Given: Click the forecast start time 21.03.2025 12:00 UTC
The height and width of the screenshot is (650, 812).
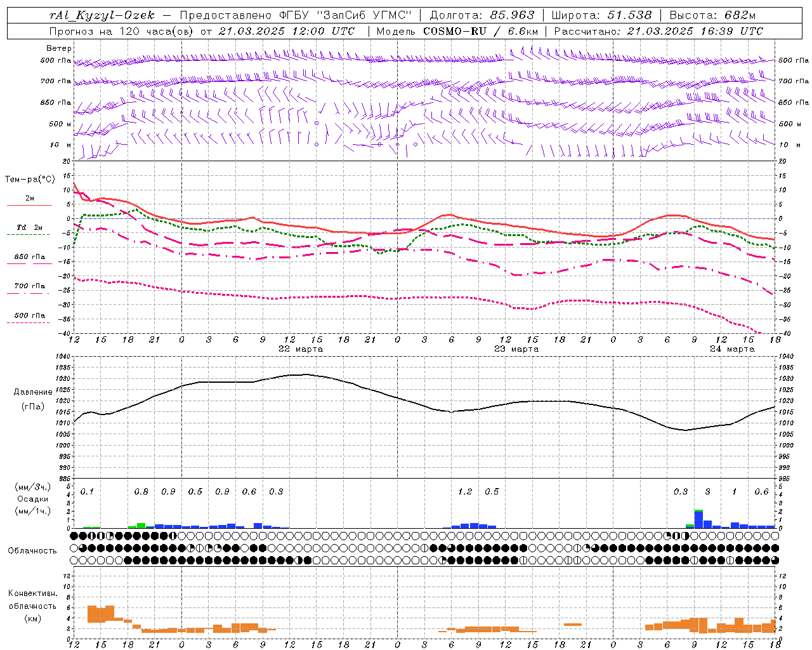Looking at the screenshot, I should coord(287,31).
